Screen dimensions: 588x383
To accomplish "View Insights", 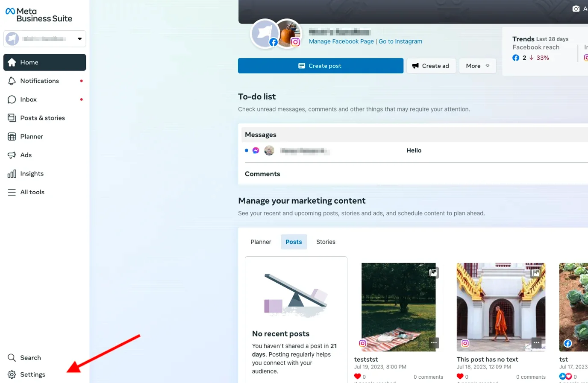I will pyautogui.click(x=32, y=173).
